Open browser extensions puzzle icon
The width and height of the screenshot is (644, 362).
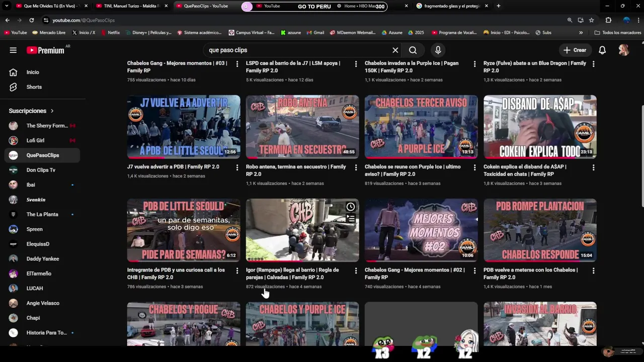coord(608,20)
